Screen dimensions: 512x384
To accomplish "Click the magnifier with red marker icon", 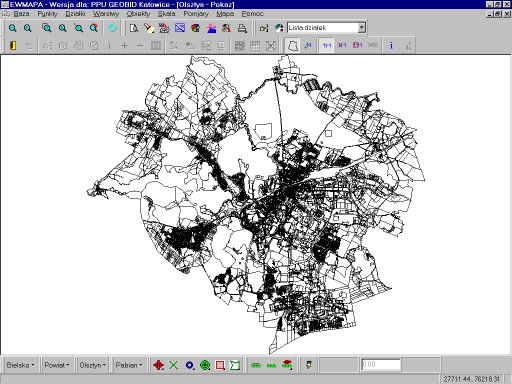I will (x=94, y=28).
